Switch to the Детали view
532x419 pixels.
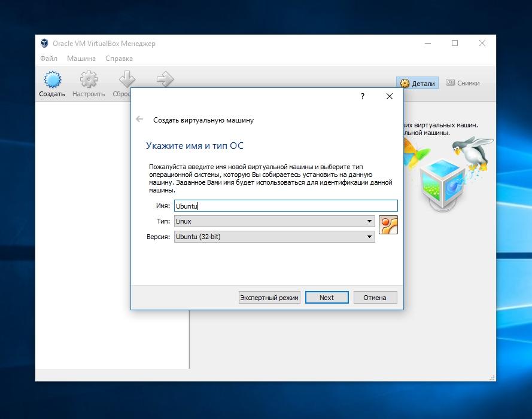pyautogui.click(x=417, y=83)
